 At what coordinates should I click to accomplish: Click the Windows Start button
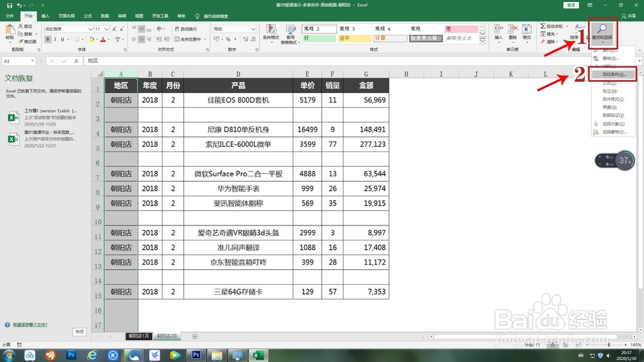coord(8,355)
